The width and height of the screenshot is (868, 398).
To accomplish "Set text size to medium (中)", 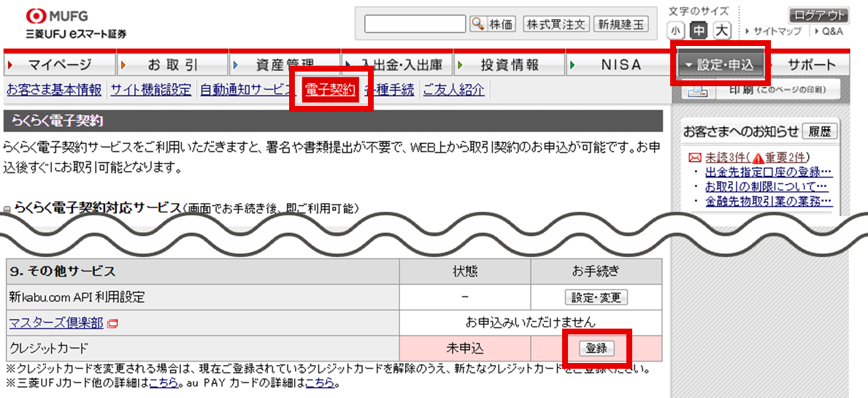I will 699,31.
